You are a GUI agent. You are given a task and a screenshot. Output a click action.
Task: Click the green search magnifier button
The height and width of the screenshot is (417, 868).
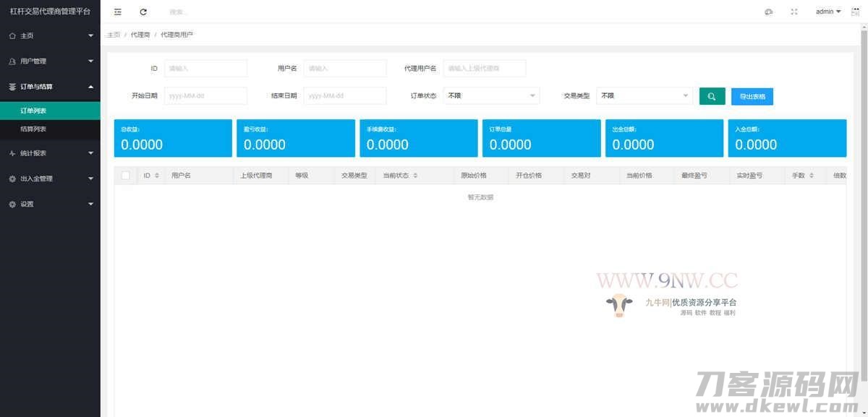coord(712,95)
